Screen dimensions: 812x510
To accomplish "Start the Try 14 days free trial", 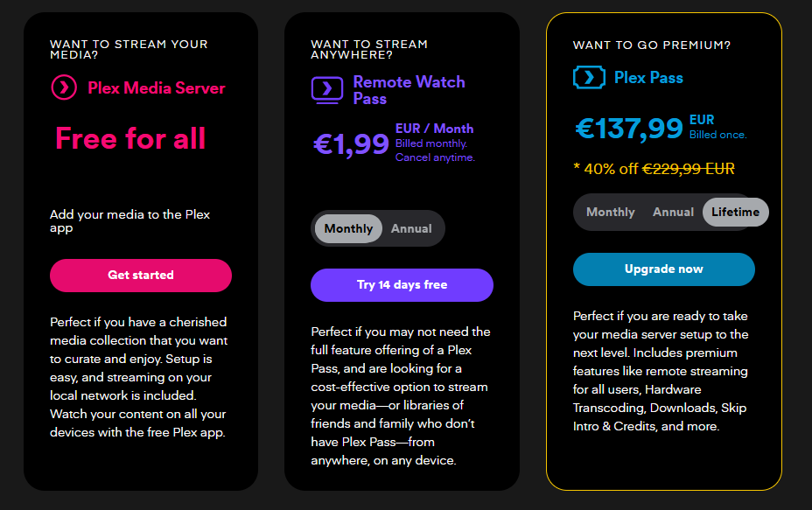I will coord(402,284).
